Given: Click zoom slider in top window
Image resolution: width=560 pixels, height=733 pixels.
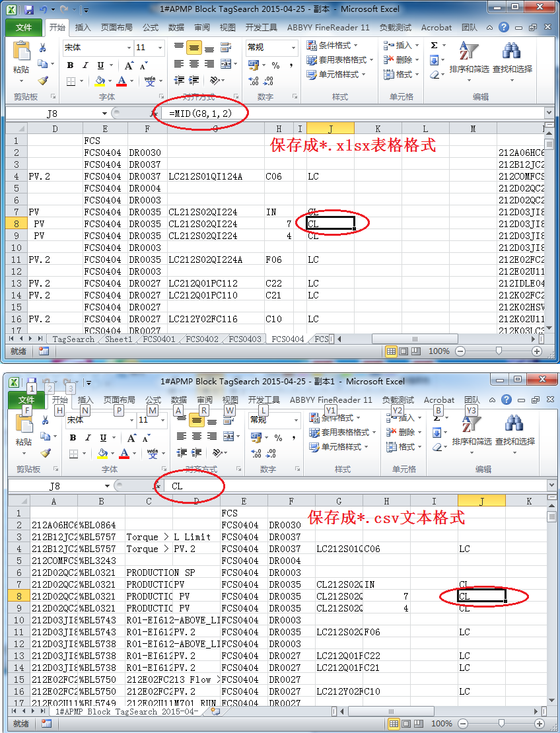Looking at the screenshot, I should tap(499, 351).
